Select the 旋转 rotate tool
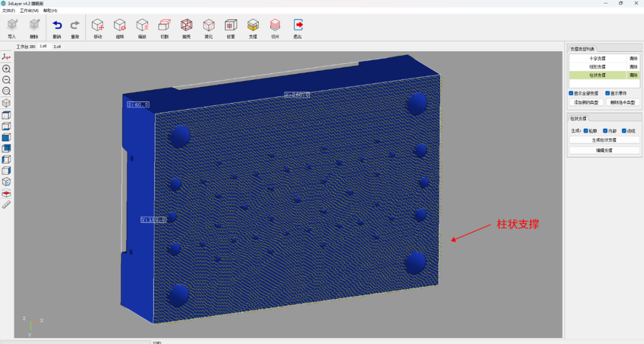The width and height of the screenshot is (644, 344). [119, 26]
